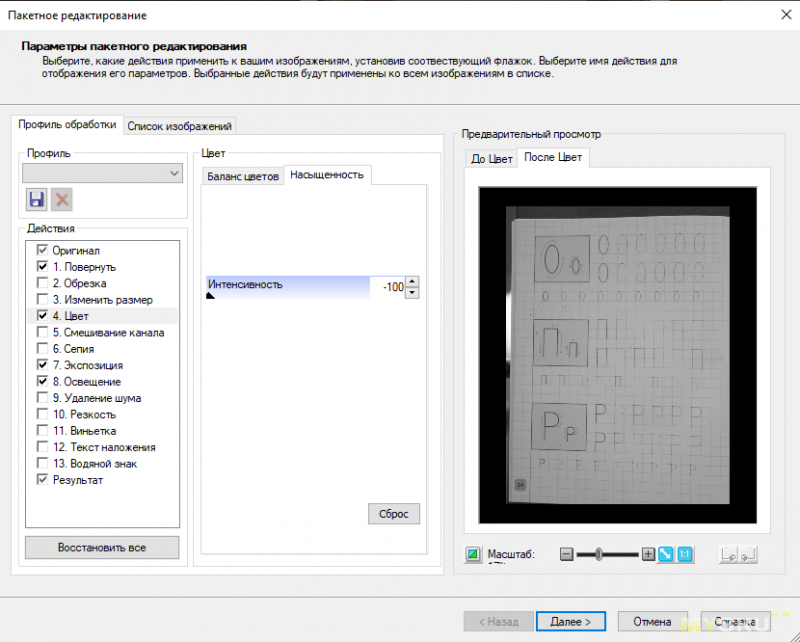Image resolution: width=800 pixels, height=642 pixels.
Task: Click the save profile floppy disk icon
Action: (x=37, y=199)
